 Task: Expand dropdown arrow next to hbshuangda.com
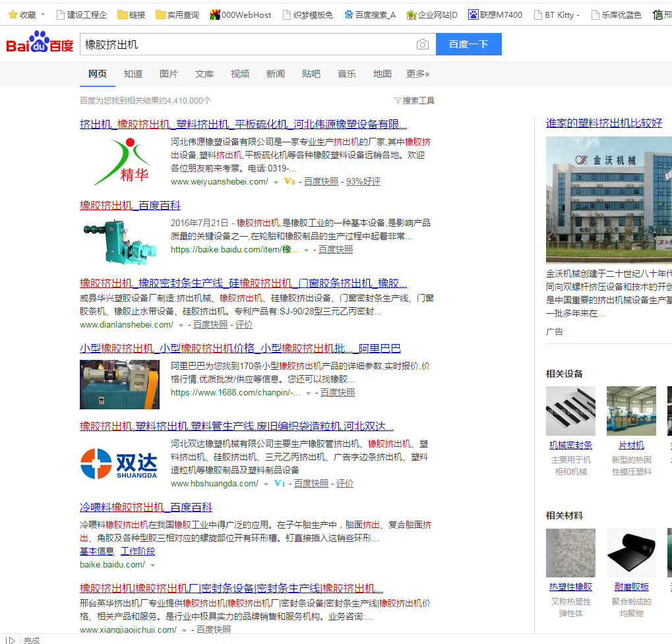[266, 484]
